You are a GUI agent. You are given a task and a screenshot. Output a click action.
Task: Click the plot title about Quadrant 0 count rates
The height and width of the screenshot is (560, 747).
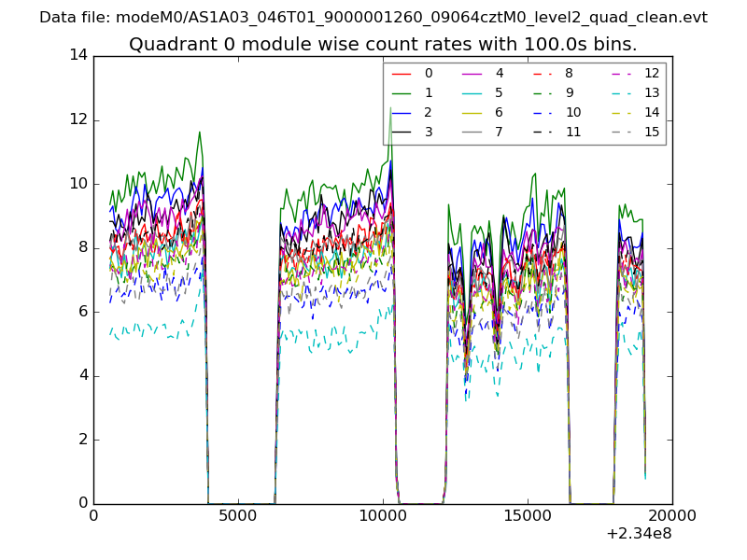pos(383,45)
